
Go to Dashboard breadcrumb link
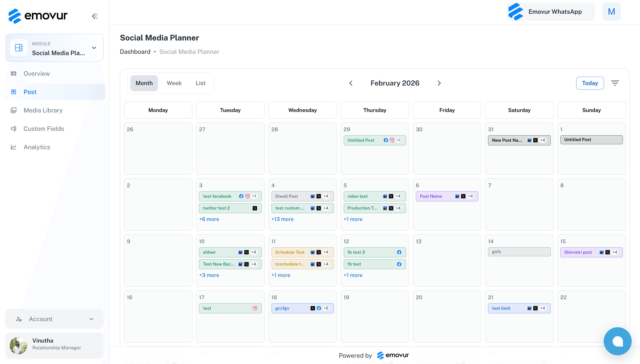pyautogui.click(x=135, y=52)
